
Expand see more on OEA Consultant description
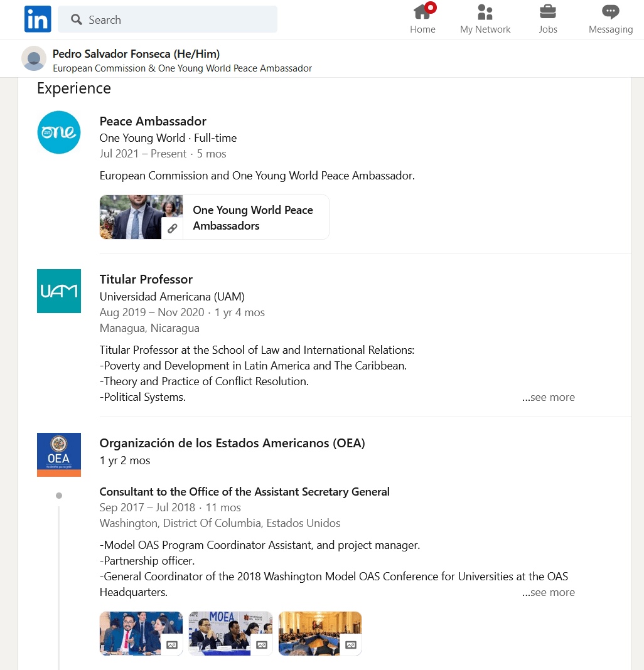coord(548,593)
